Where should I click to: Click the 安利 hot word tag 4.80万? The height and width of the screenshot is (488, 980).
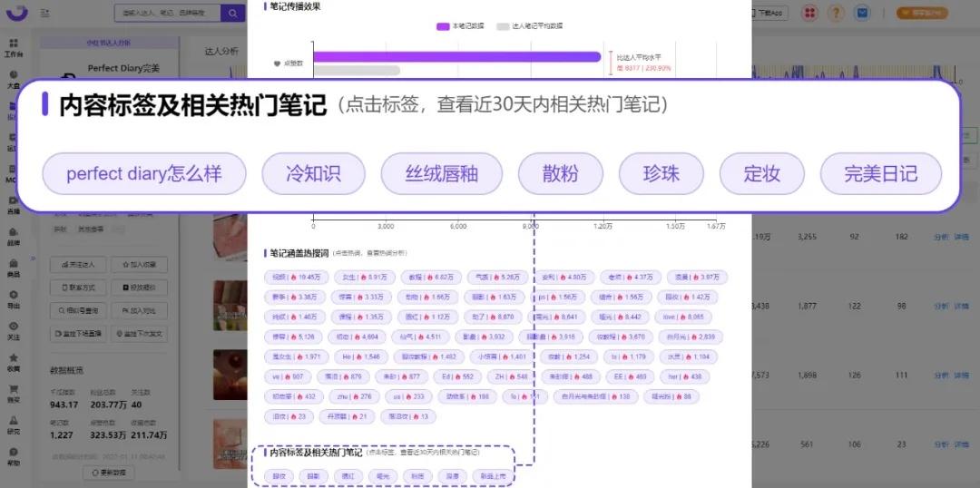564,277
